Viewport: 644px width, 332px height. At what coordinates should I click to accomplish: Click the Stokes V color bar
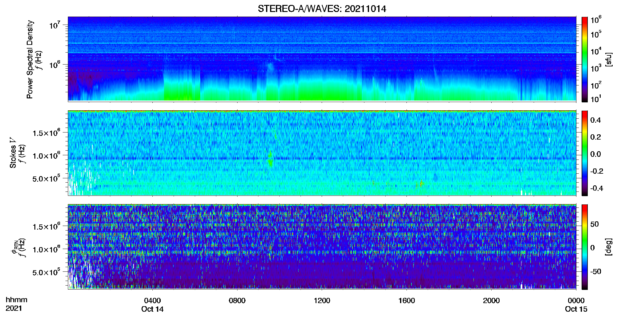(585, 153)
